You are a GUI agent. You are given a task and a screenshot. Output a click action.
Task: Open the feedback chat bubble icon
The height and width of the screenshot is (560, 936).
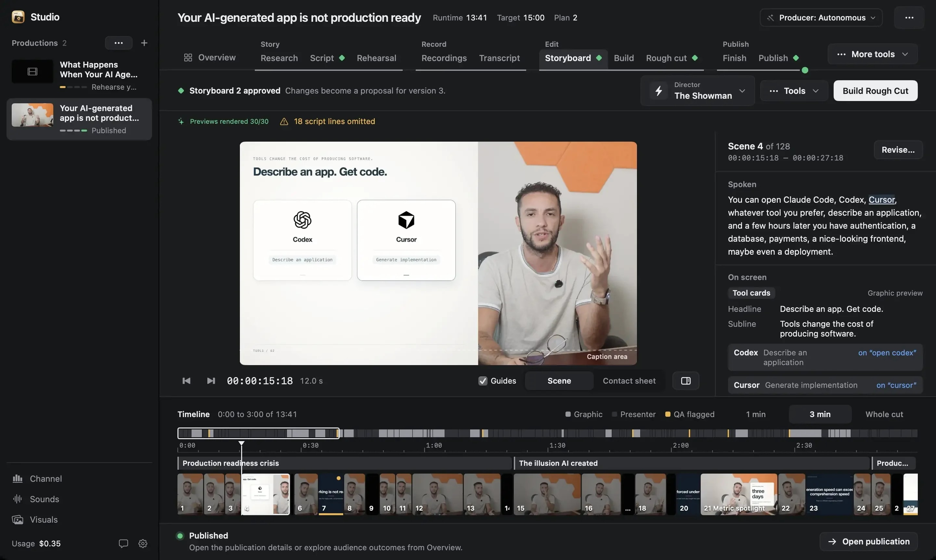[x=123, y=543]
